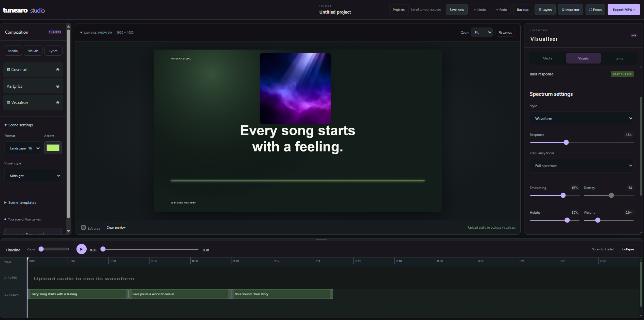This screenshot has height=320, width=644.
Task: Click the Redo button
Action: (x=501, y=10)
